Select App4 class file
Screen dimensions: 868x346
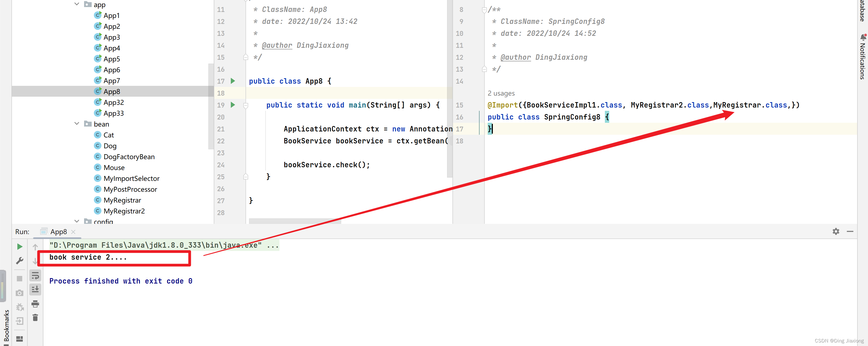(111, 48)
